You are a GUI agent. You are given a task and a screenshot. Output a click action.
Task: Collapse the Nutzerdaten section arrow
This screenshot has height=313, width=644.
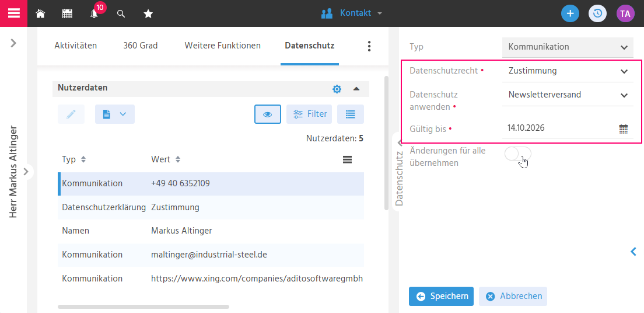[356, 88]
